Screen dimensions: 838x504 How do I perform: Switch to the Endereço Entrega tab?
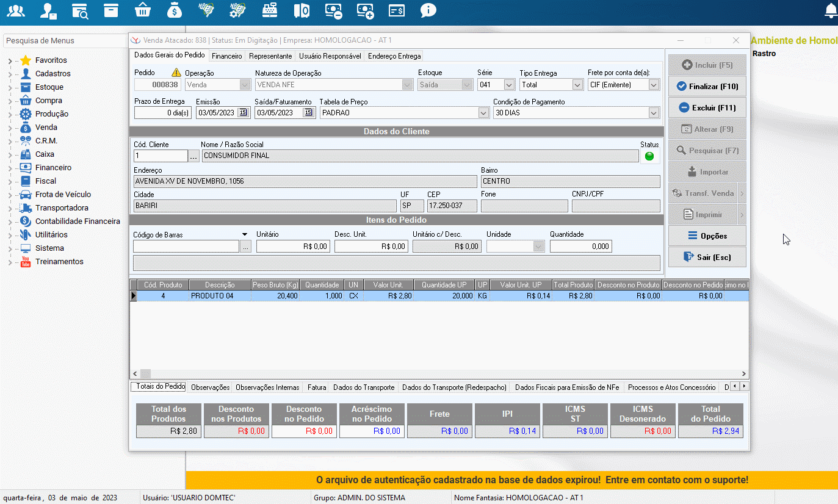pyautogui.click(x=394, y=56)
